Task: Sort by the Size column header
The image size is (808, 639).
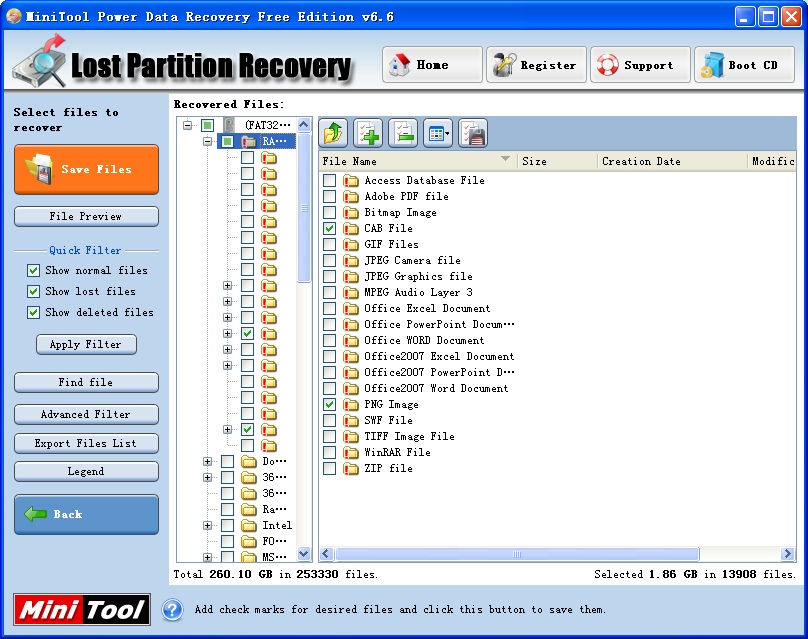Action: tap(557, 161)
